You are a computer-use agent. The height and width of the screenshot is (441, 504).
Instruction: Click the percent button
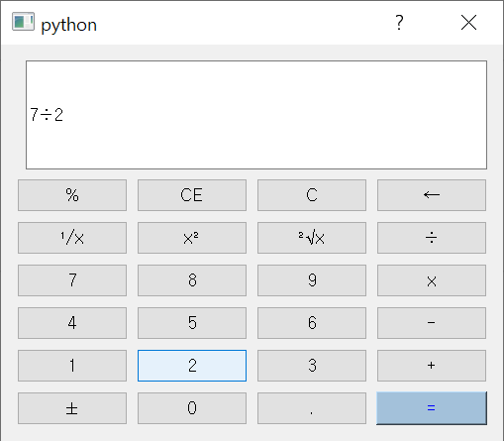(x=72, y=195)
